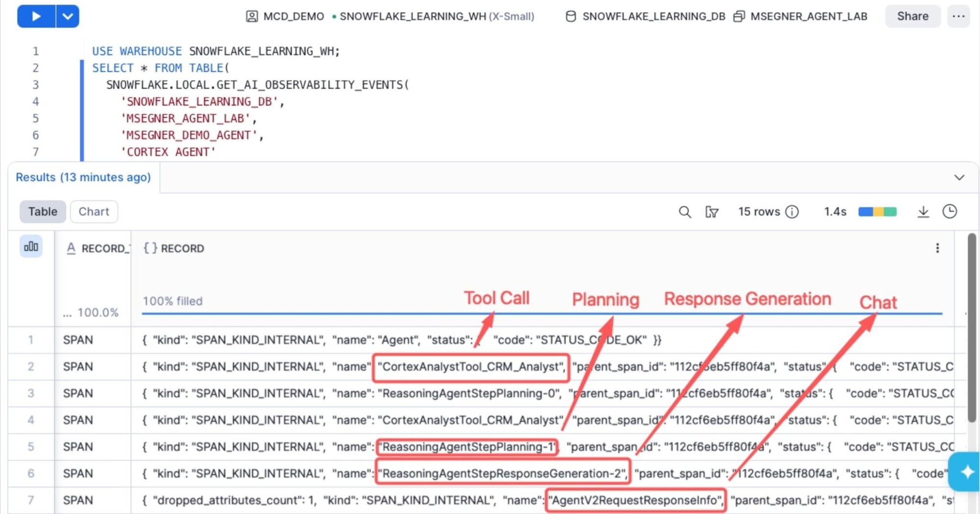Download results with the download icon
Viewport: 980px width, 514px height.
click(x=923, y=212)
